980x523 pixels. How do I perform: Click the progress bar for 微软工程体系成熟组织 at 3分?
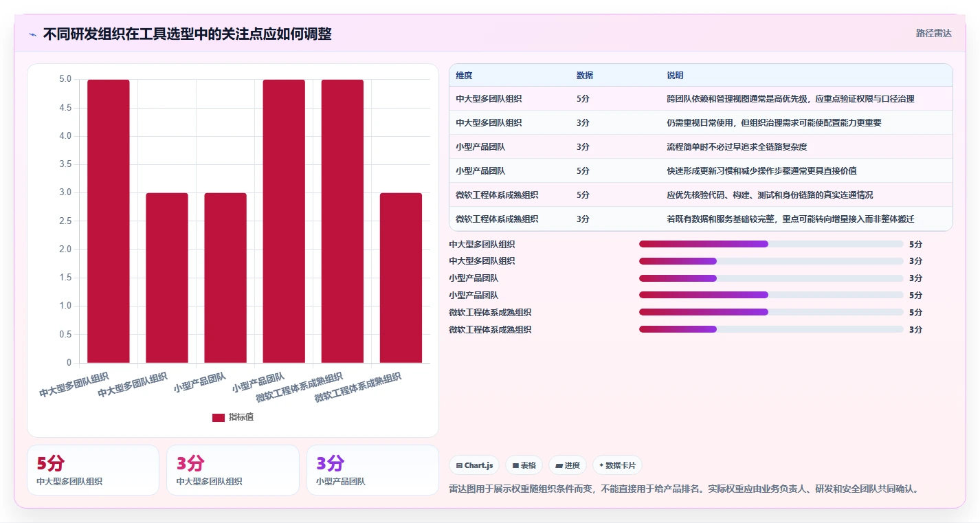click(x=771, y=330)
